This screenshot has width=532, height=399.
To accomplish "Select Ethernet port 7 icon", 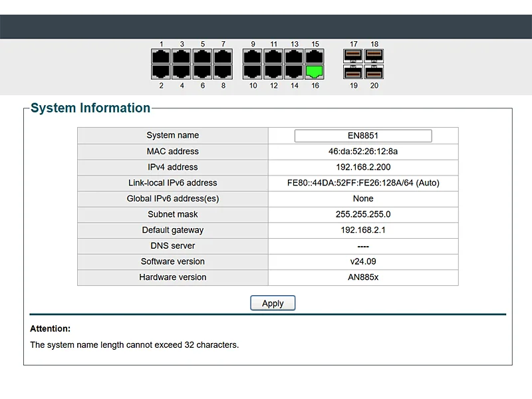I will pos(223,57).
